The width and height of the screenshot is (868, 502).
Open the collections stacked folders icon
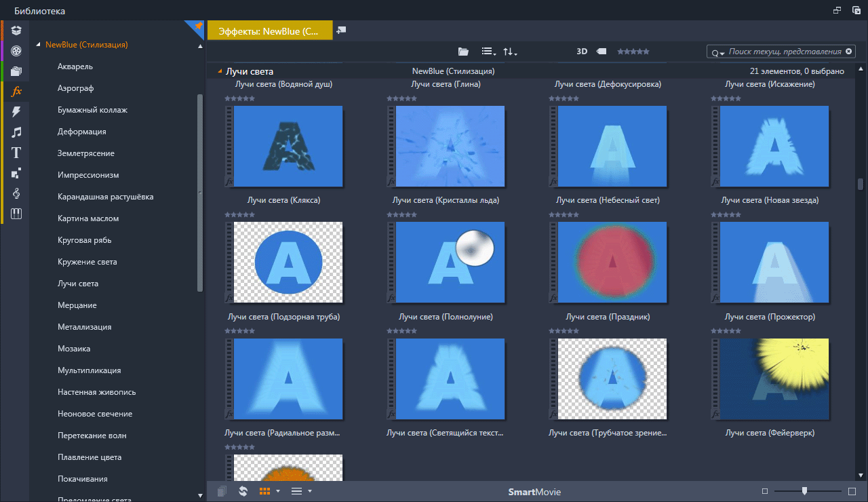[16, 71]
